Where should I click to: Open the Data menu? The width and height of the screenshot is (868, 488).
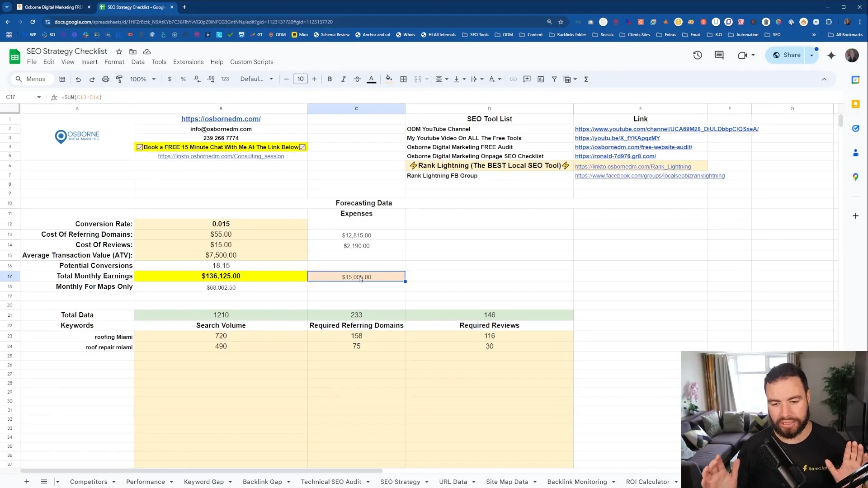coord(138,62)
